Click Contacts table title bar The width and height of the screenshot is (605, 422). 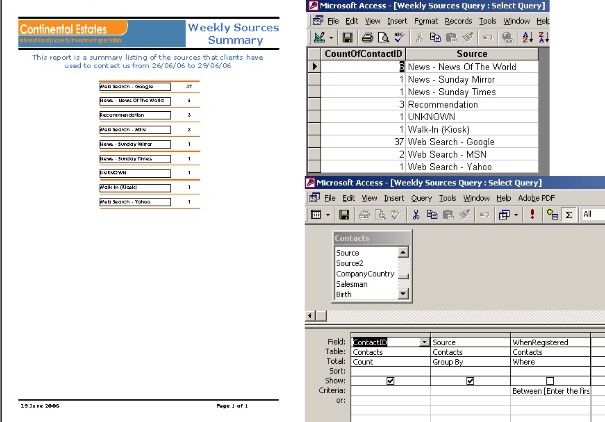pyautogui.click(x=372, y=238)
